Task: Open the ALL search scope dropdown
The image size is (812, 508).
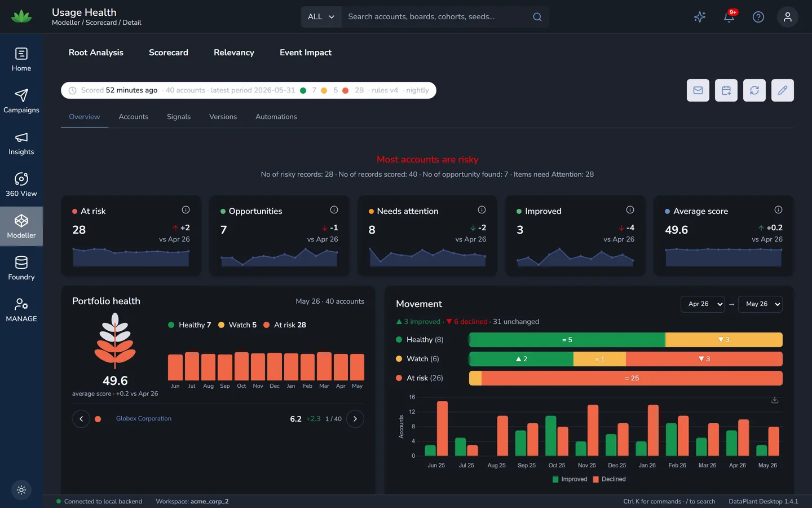Action: point(321,17)
